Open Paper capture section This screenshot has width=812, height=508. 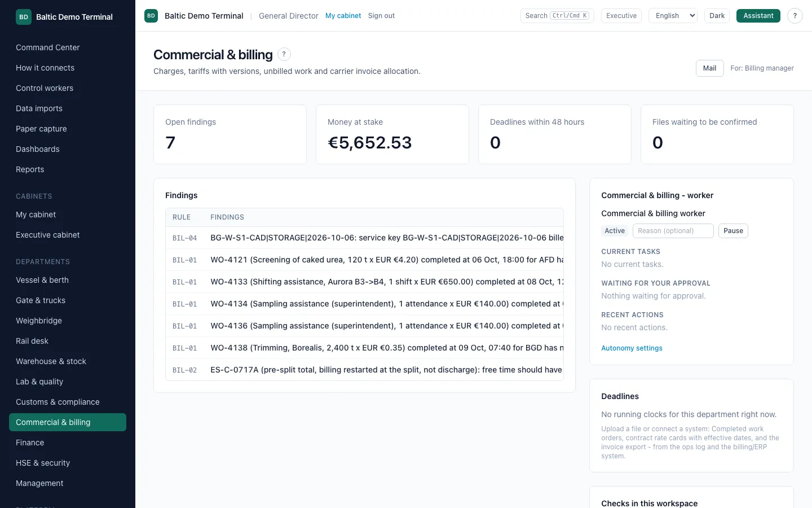[x=68, y=129]
